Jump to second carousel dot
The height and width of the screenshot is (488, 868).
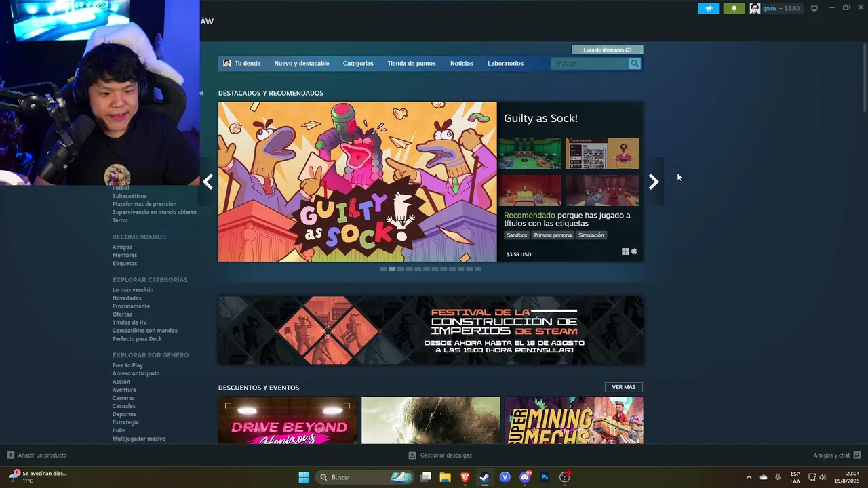(x=392, y=269)
